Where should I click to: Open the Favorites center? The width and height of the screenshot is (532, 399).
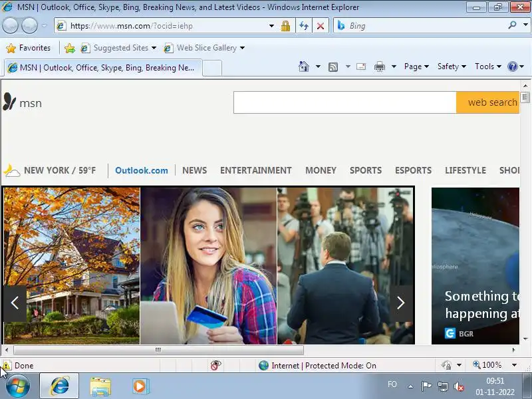[x=29, y=48]
